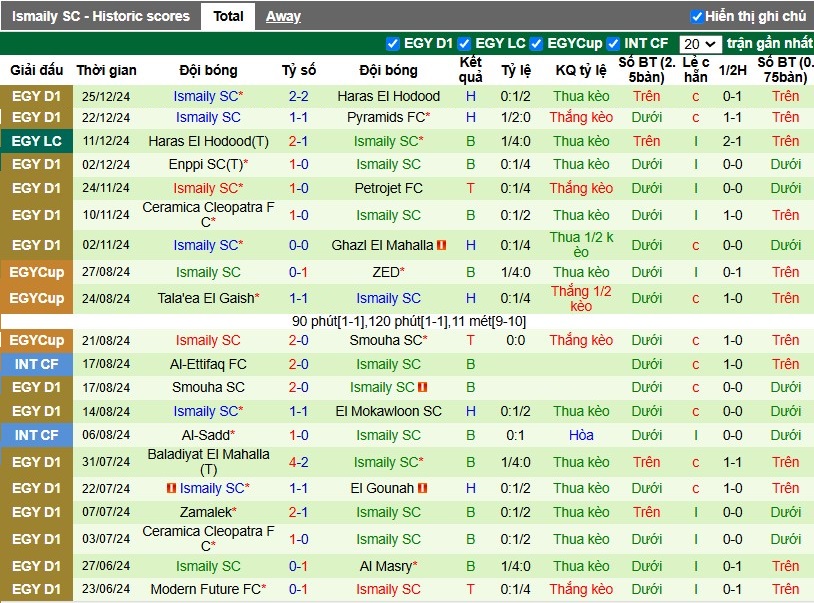Click red card icon beside El Gounah
Screen dimensions: 814x603
click(422, 488)
